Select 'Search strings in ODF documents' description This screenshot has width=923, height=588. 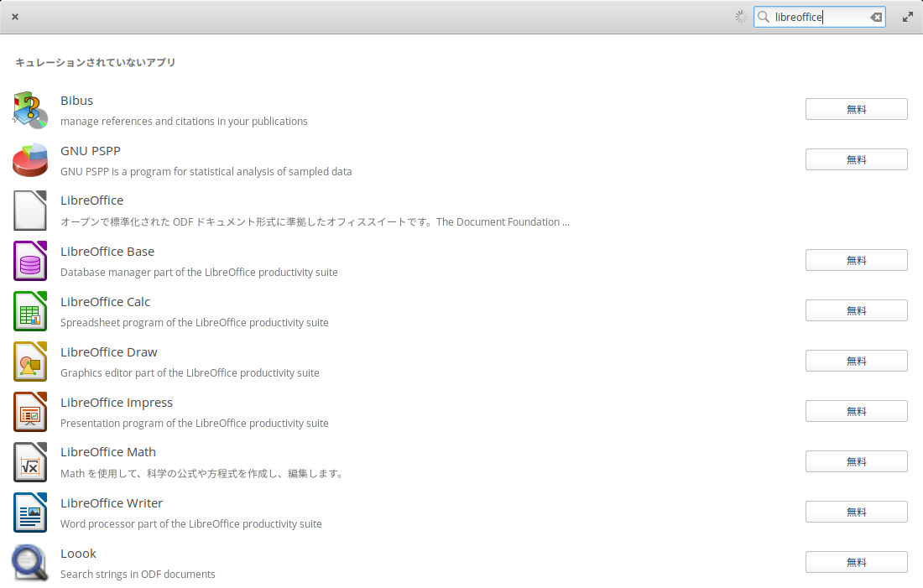coord(138,575)
